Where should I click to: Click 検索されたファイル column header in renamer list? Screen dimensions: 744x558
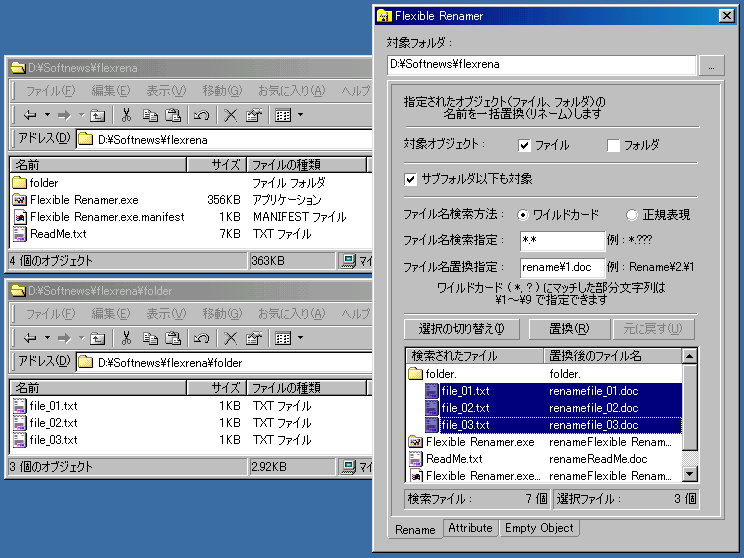(474, 356)
